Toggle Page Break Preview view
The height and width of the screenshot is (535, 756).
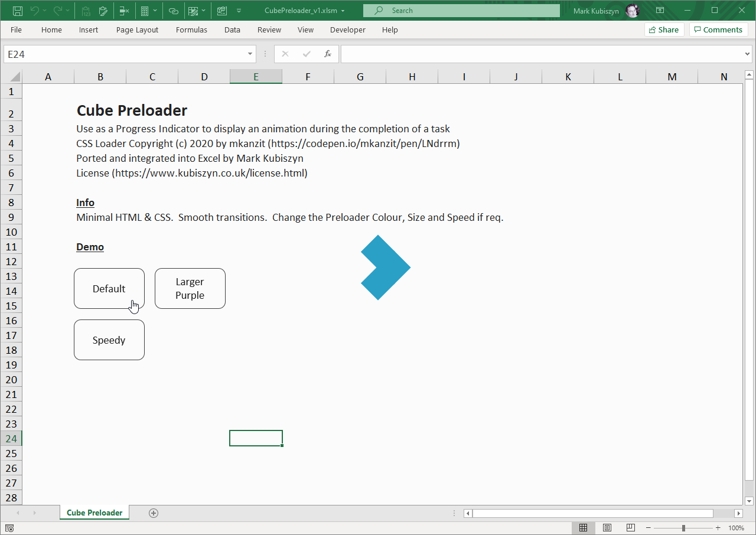(x=631, y=528)
